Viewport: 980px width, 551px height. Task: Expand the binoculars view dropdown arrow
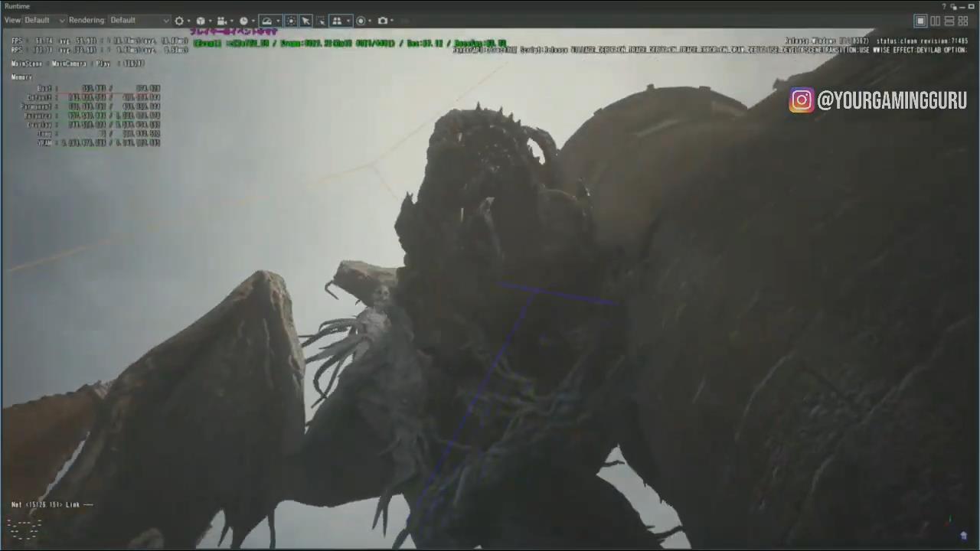point(348,21)
